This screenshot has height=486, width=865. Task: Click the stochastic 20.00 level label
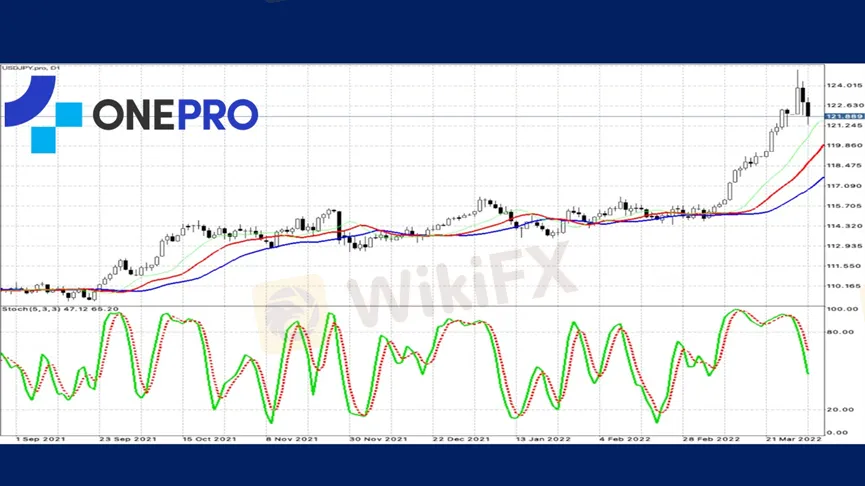click(841, 409)
